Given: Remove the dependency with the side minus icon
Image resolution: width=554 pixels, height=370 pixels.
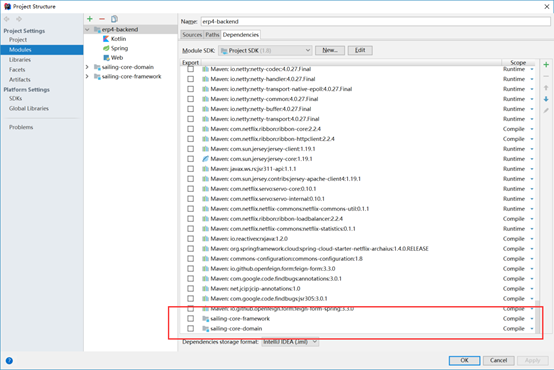Looking at the screenshot, I should coord(546,76).
